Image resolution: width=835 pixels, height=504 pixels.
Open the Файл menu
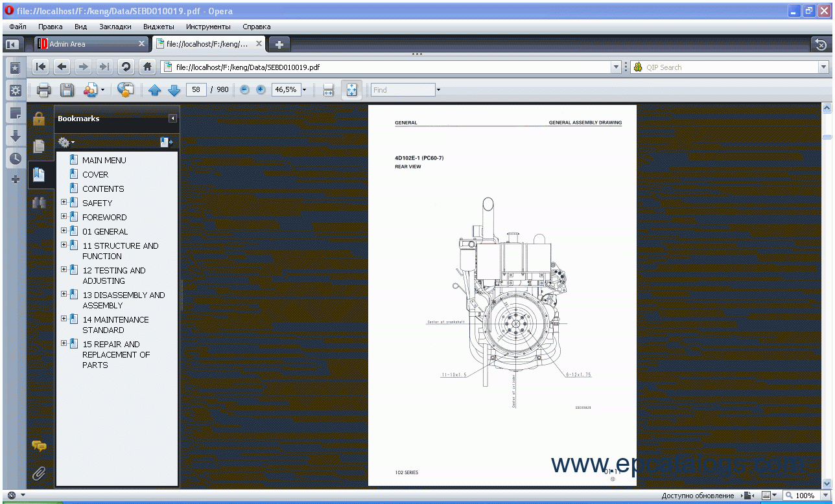pos(18,27)
